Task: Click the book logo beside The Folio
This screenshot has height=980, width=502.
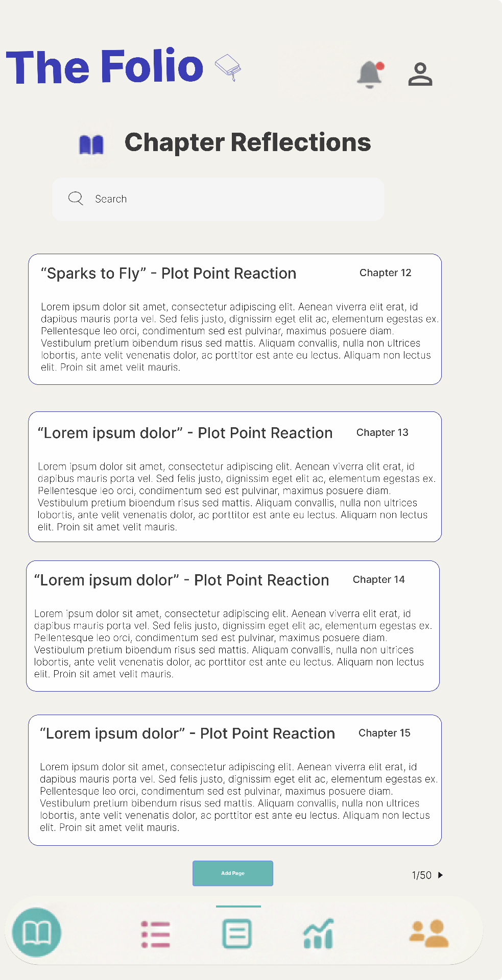Action: tap(228, 67)
